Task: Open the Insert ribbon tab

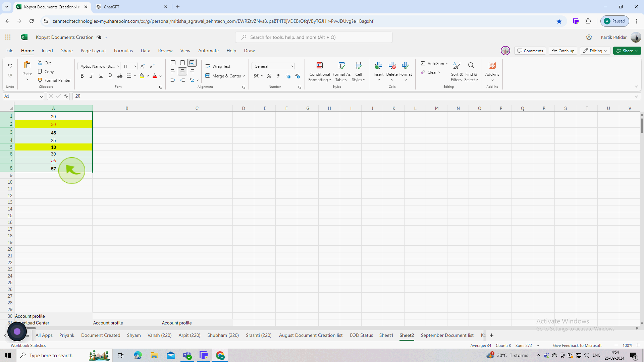Action: click(x=47, y=51)
